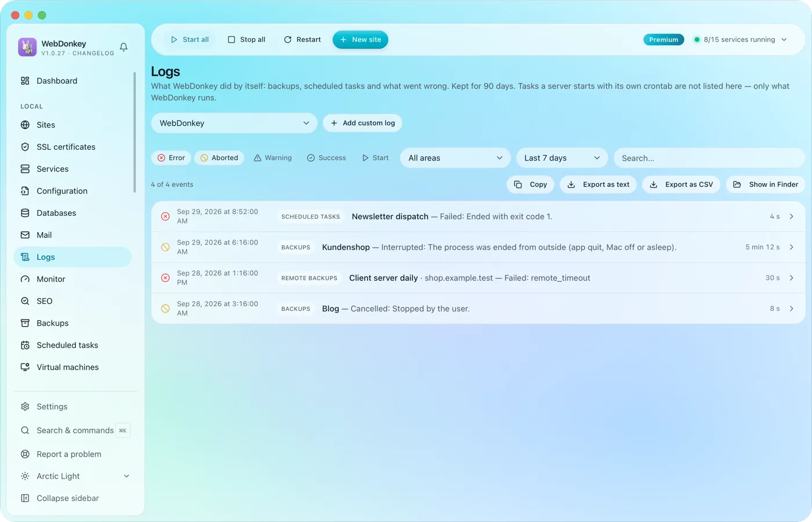Click the Premium badge

pyautogui.click(x=664, y=39)
